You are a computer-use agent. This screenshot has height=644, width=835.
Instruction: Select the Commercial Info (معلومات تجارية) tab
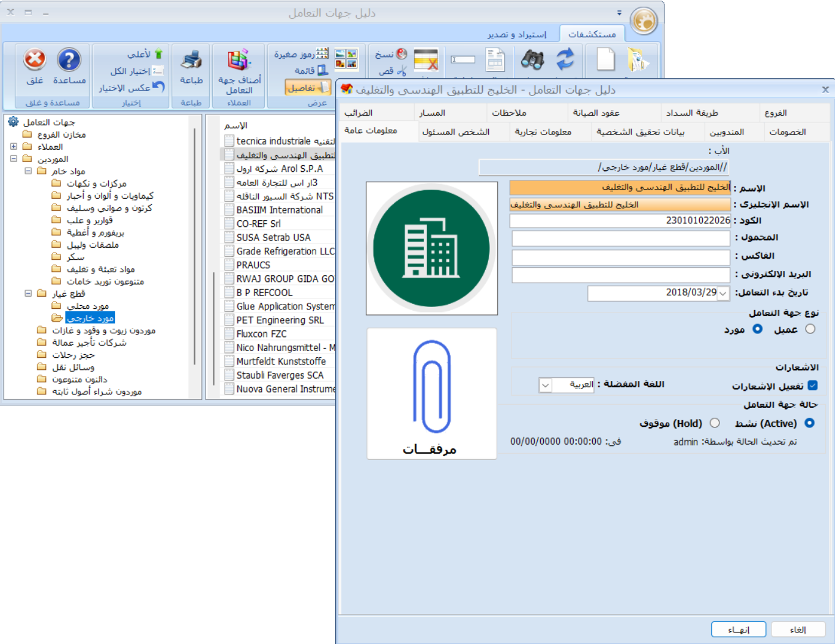(x=543, y=132)
